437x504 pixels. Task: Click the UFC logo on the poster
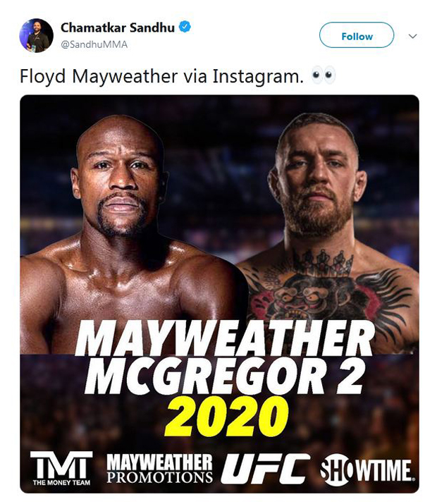[265, 469]
